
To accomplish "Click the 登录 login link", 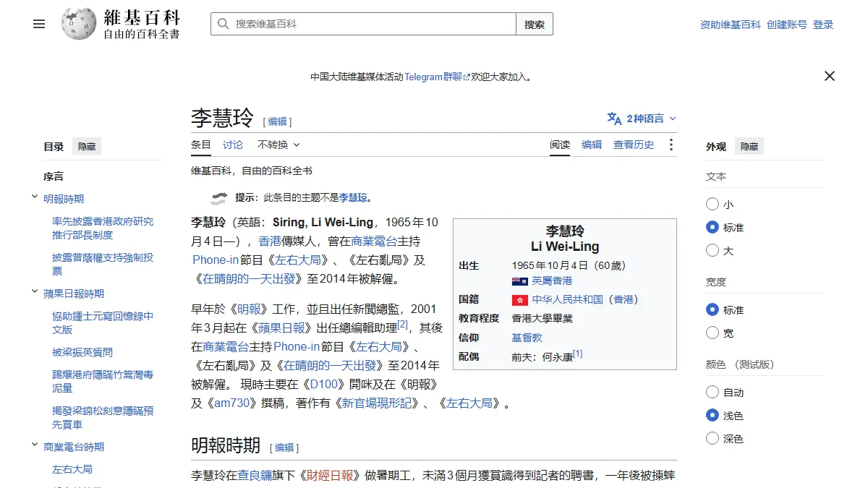I will pos(823,25).
